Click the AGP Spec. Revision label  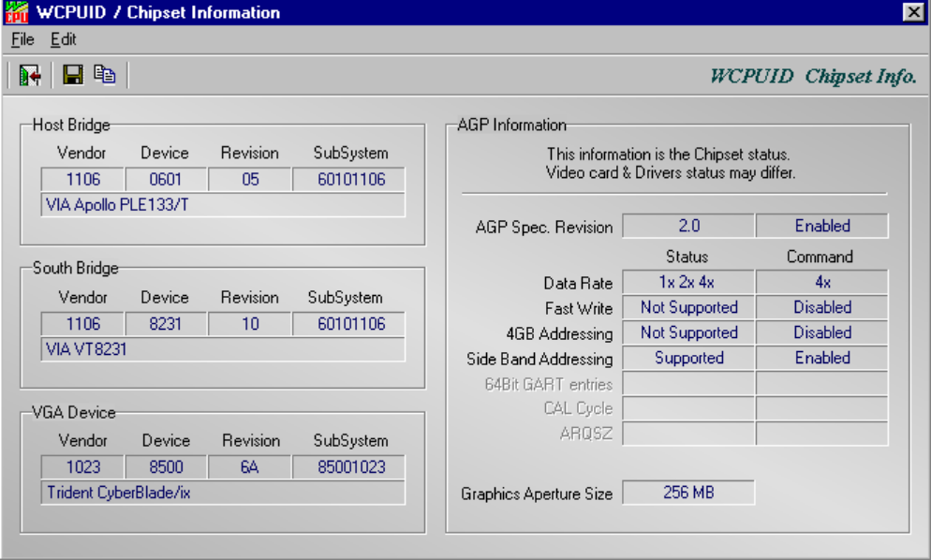(x=544, y=228)
